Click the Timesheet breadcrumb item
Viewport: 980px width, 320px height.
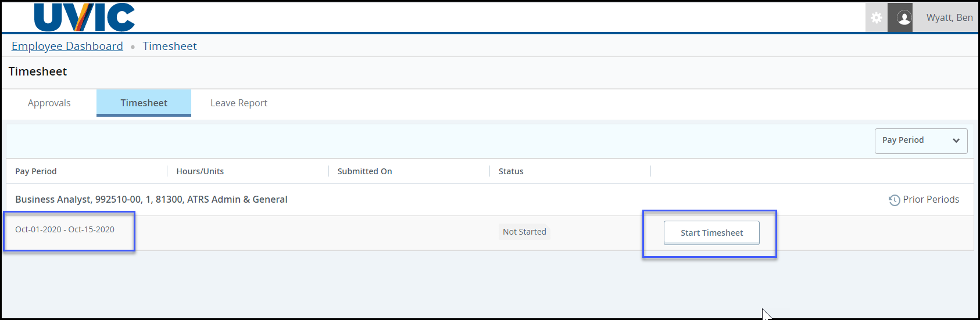pyautogui.click(x=170, y=46)
